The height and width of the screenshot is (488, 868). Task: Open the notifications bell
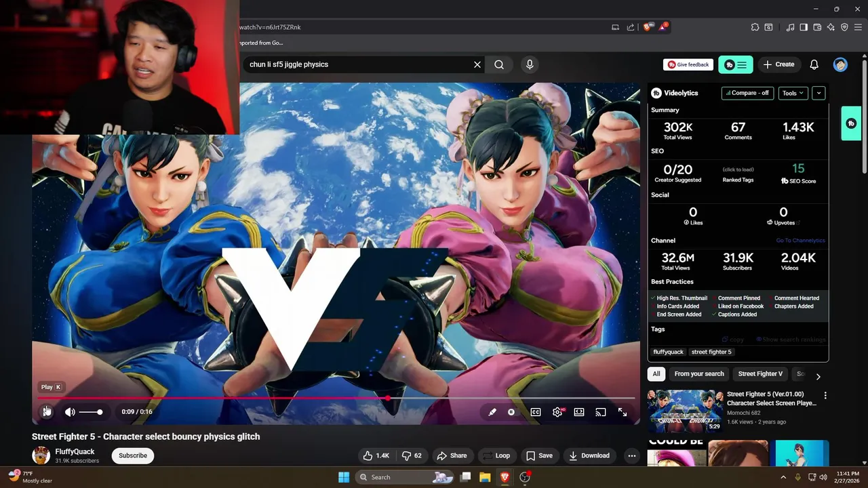tap(814, 64)
